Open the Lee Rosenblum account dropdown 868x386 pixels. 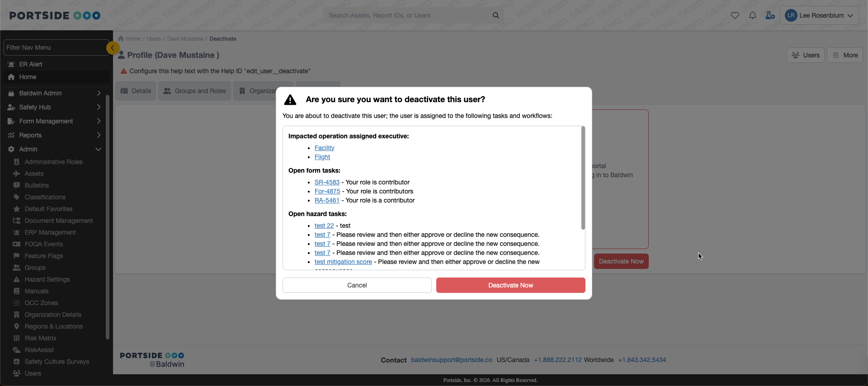click(x=819, y=15)
